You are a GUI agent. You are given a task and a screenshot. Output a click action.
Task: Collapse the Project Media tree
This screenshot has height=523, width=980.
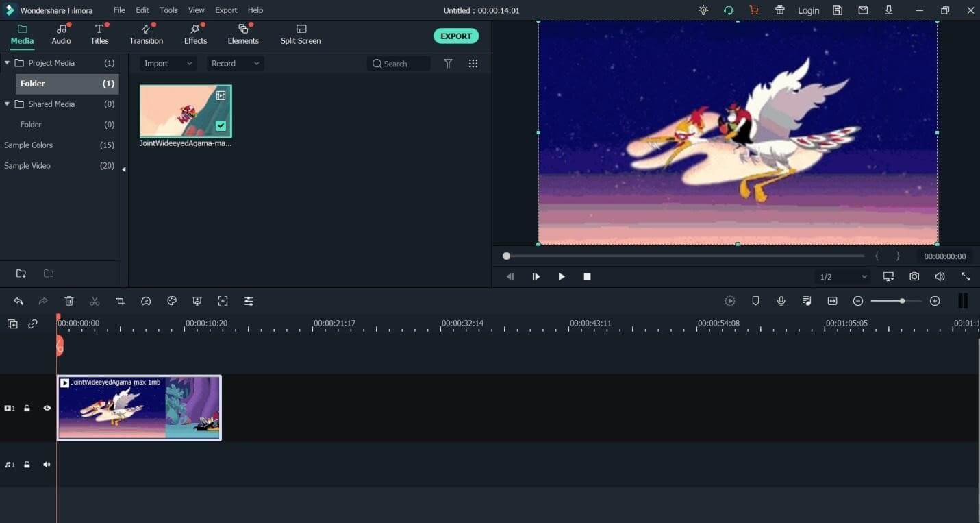pos(7,63)
